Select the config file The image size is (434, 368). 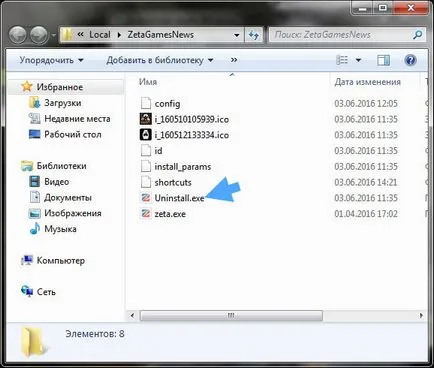[x=167, y=104]
